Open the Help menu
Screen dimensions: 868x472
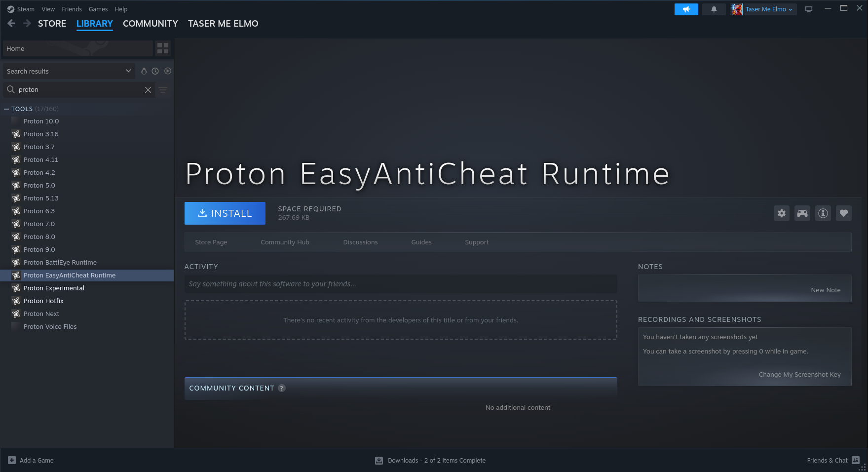tap(121, 9)
